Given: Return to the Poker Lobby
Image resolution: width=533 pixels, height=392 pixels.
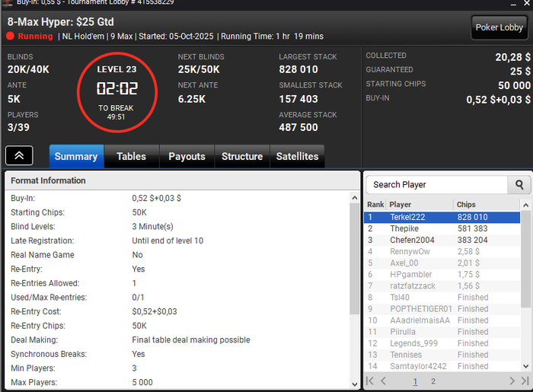Looking at the screenshot, I should click(499, 27).
